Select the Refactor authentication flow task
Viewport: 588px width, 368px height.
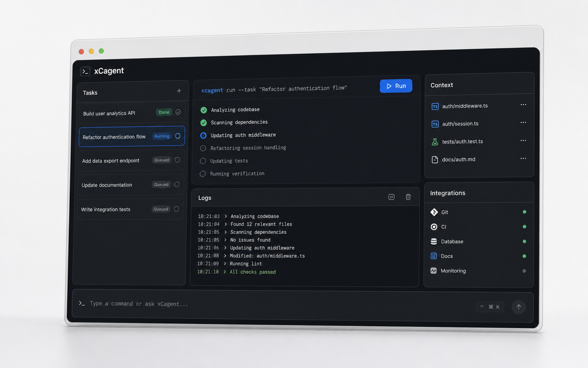pos(132,137)
